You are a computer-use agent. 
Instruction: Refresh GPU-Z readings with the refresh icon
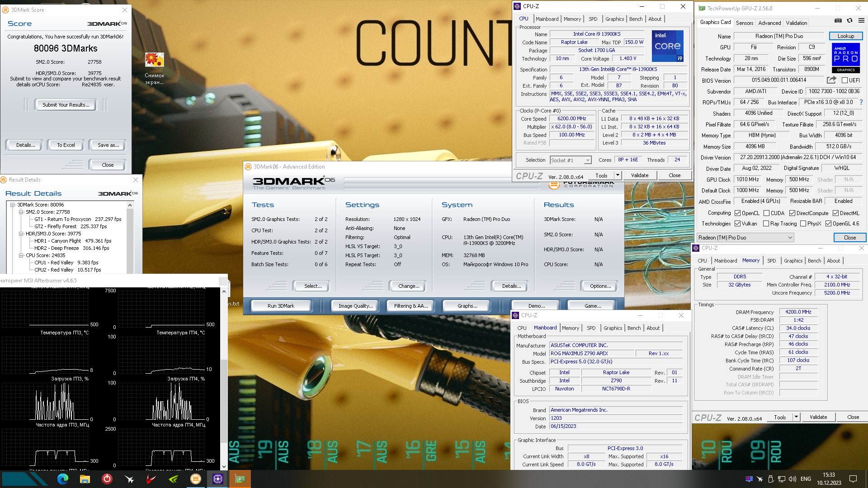[x=850, y=21]
